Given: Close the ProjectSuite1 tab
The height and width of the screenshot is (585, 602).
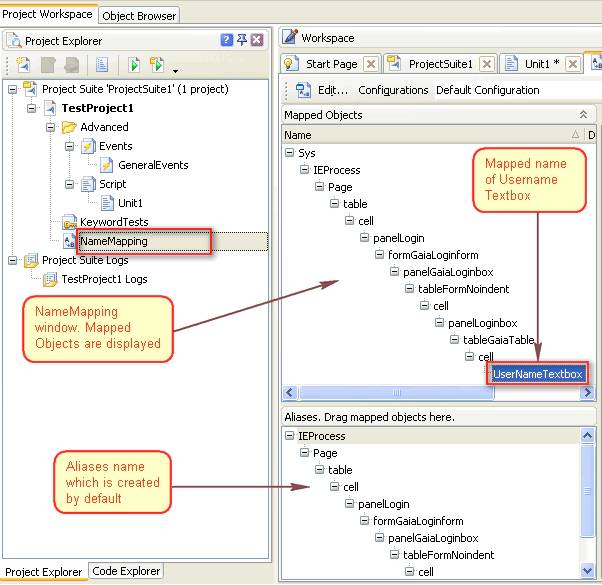Looking at the screenshot, I should 487,64.
